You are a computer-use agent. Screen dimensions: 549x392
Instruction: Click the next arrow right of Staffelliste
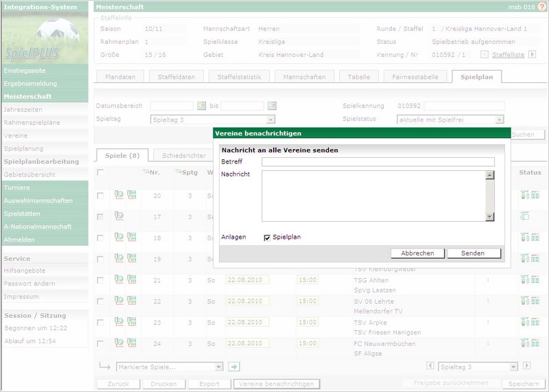click(532, 54)
